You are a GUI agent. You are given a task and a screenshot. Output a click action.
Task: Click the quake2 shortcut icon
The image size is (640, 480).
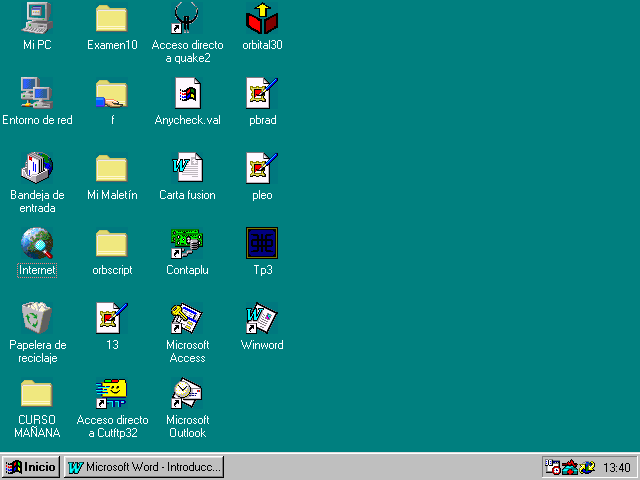click(187, 18)
